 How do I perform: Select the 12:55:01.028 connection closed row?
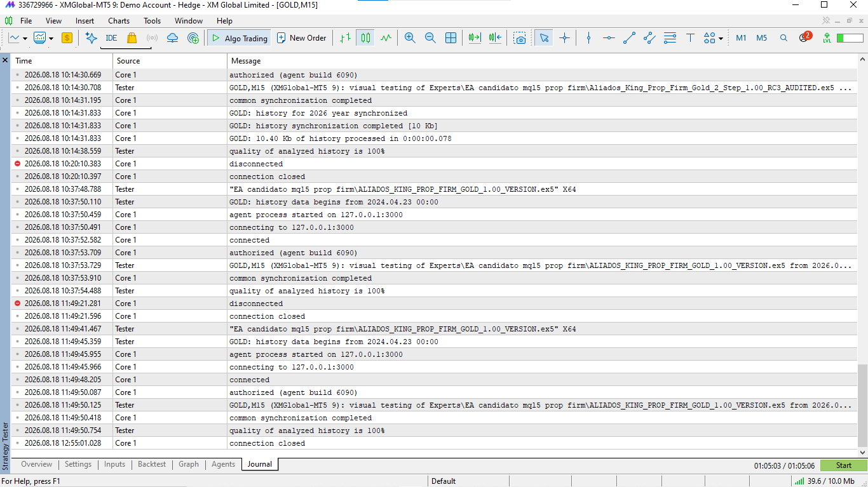(x=434, y=443)
